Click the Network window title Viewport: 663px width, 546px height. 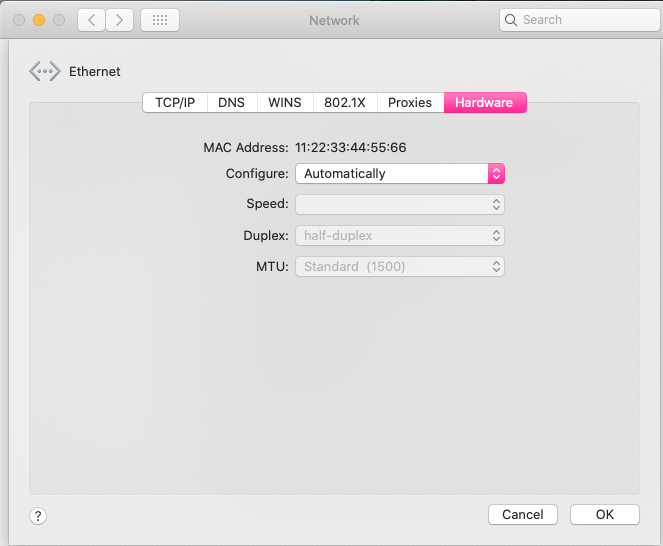pos(334,20)
